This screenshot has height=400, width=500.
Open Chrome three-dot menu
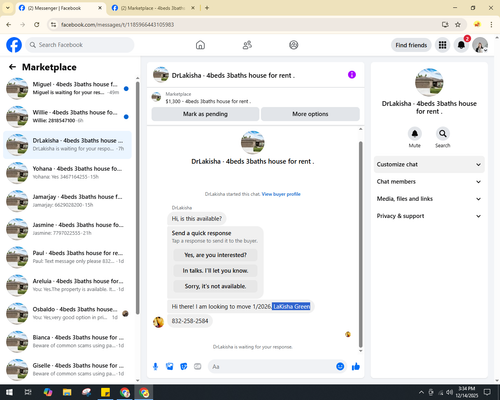[x=491, y=25]
